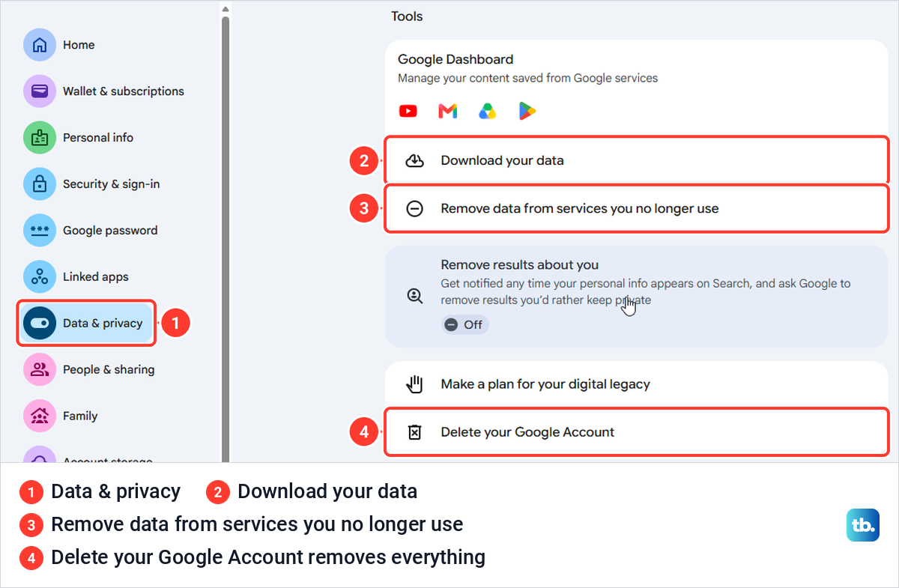Click the tb. logo badge
The image size is (899, 588).
click(x=862, y=525)
